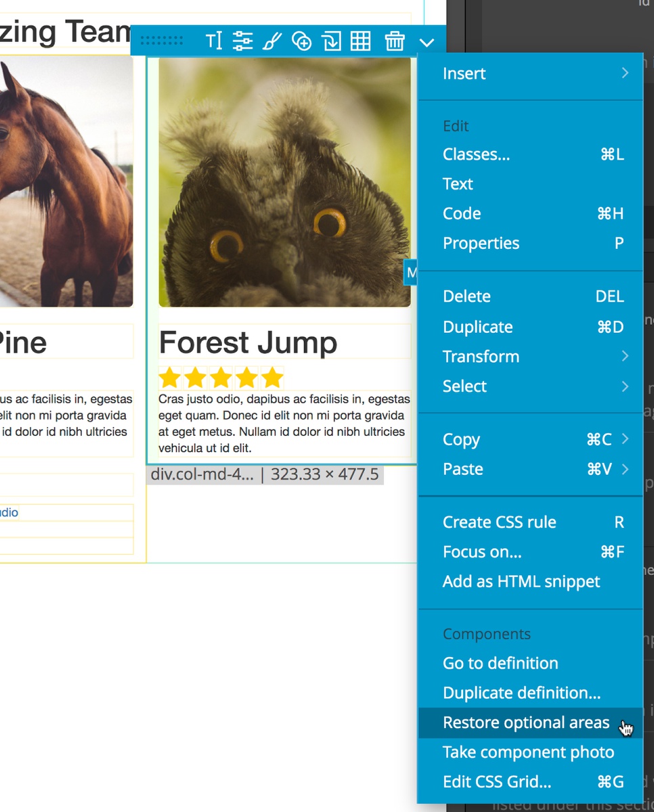Select the Text menu entry
This screenshot has height=812, width=654.
(530, 183)
